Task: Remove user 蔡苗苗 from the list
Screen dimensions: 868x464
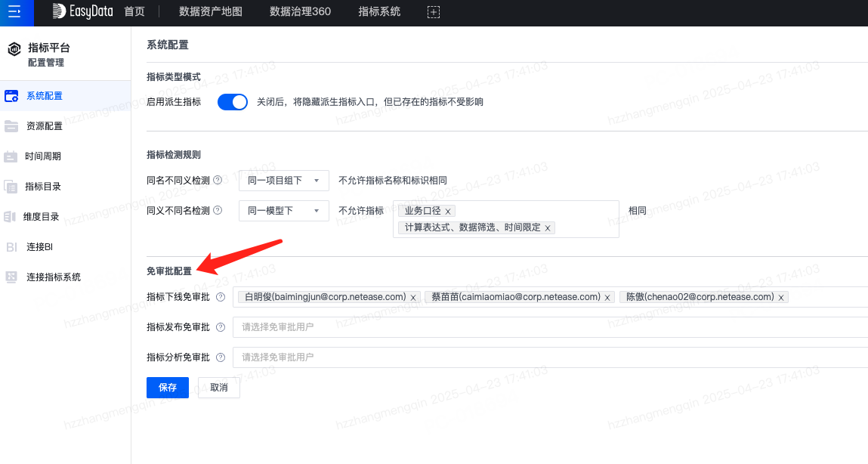Action: tap(607, 297)
